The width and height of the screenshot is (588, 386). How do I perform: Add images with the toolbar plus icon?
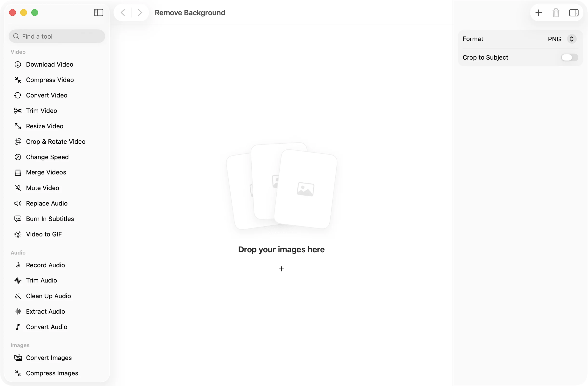539,13
